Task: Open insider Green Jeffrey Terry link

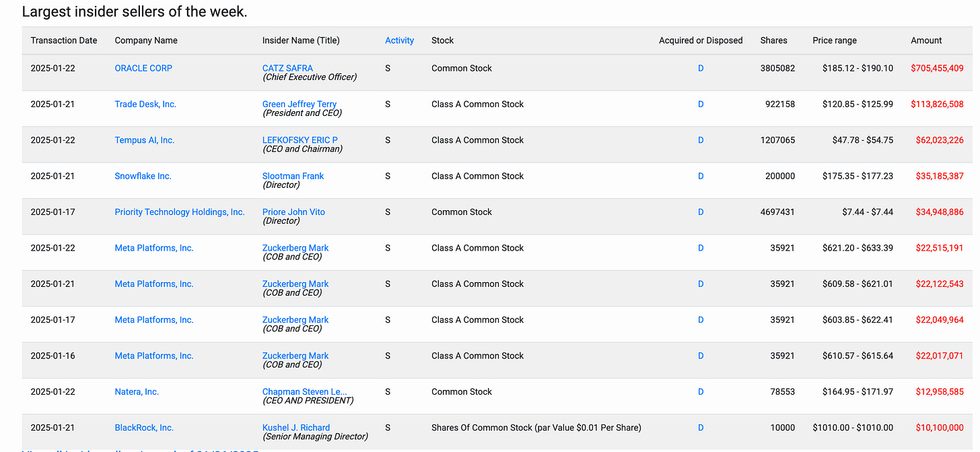Action: [300, 104]
